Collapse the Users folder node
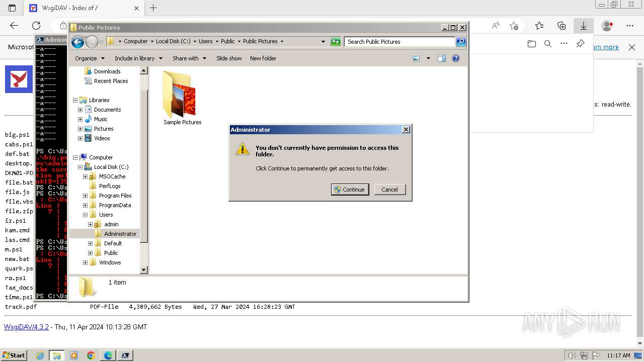 tap(85, 215)
